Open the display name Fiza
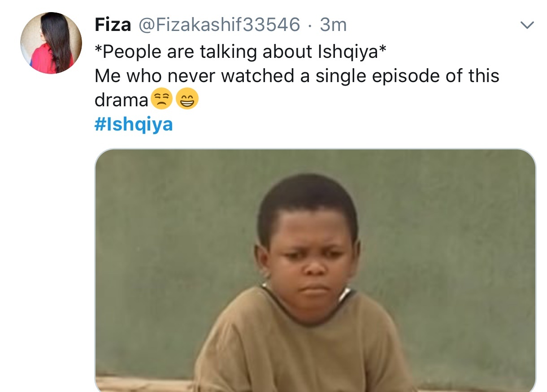Image resolution: width=547 pixels, height=392 pixels. [113, 25]
